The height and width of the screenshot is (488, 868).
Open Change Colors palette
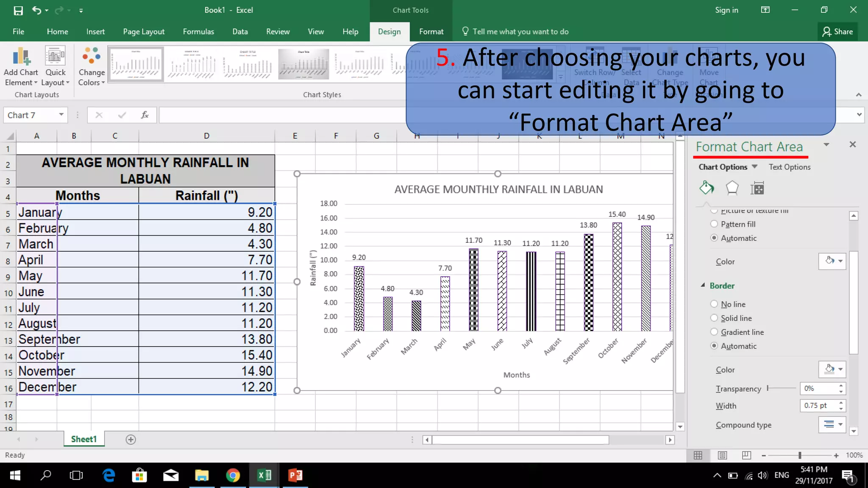(92, 66)
